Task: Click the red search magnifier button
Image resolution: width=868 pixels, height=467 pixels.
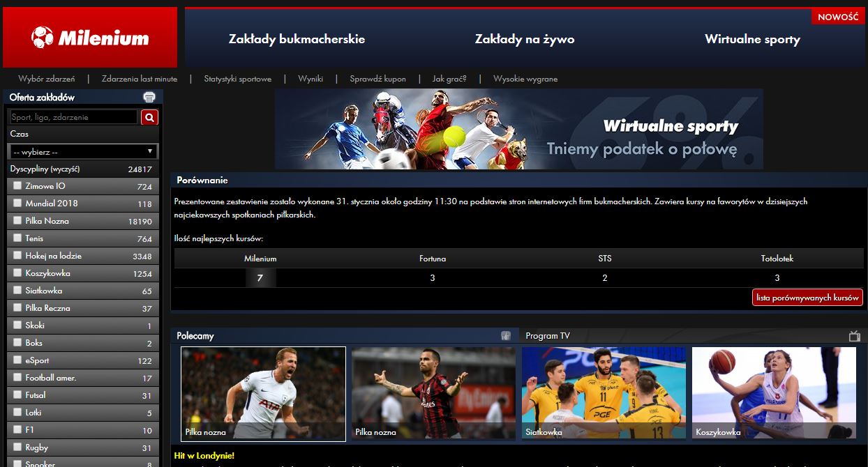Action: (x=149, y=117)
